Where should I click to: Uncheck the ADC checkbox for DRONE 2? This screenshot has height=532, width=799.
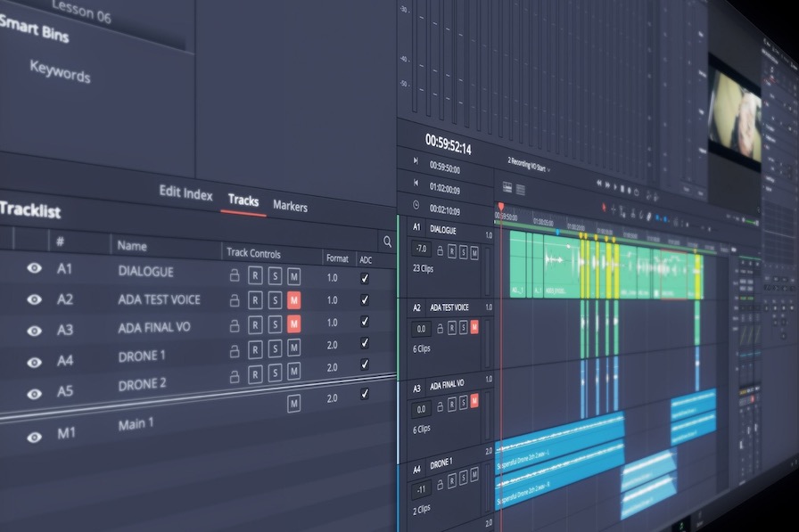click(x=365, y=364)
